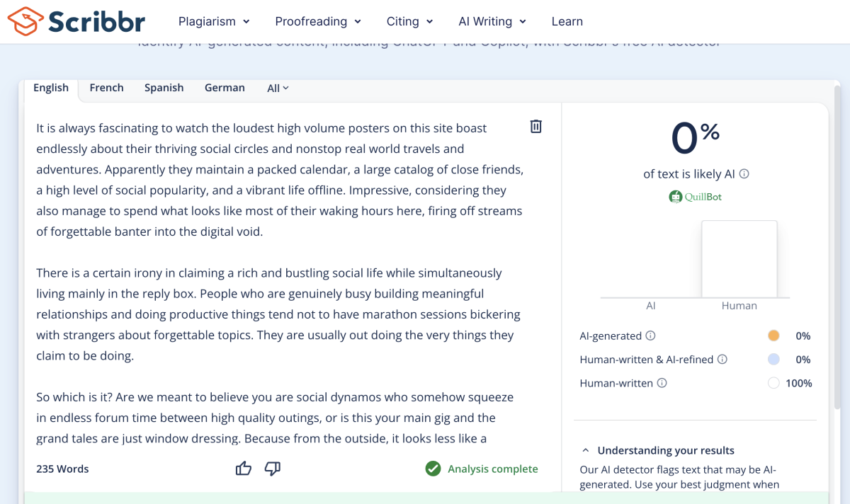Image resolution: width=850 pixels, height=504 pixels.
Task: Open the All languages dropdown
Action: 278,88
